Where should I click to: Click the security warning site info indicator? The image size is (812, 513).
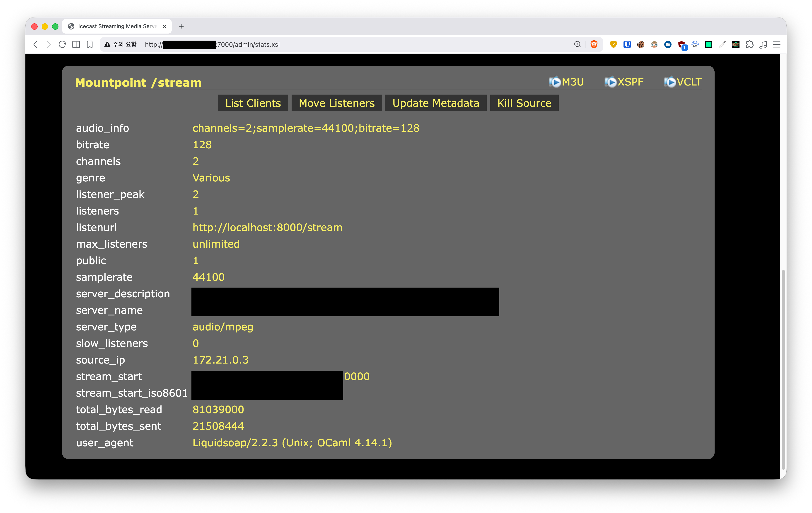tap(120, 44)
